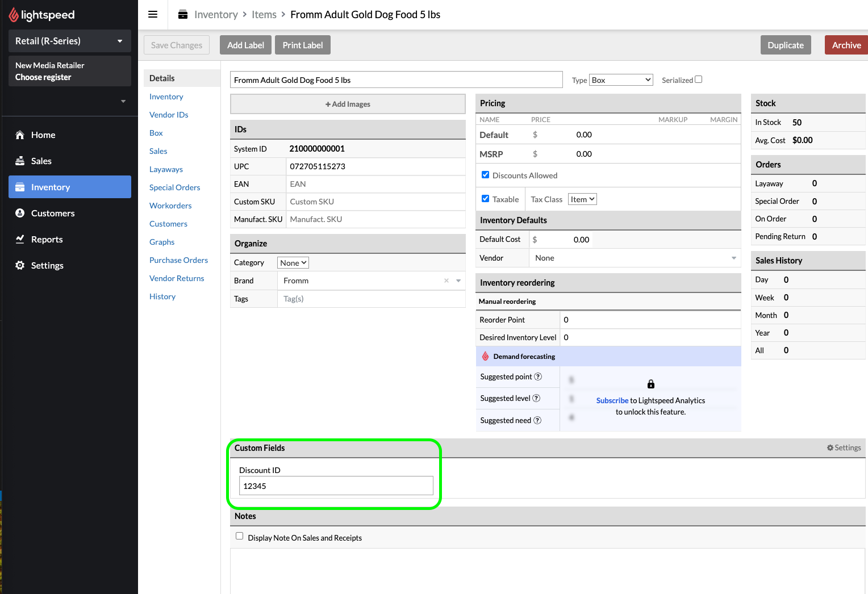The width and height of the screenshot is (868, 594).
Task: Open the Tax Class Item dropdown
Action: point(582,199)
